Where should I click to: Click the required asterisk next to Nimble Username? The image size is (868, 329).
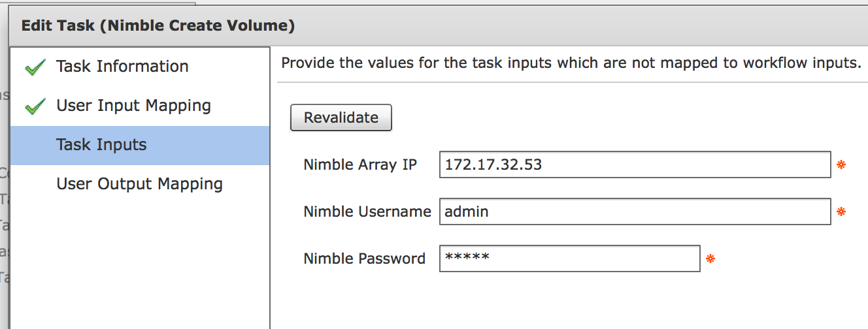[841, 212]
